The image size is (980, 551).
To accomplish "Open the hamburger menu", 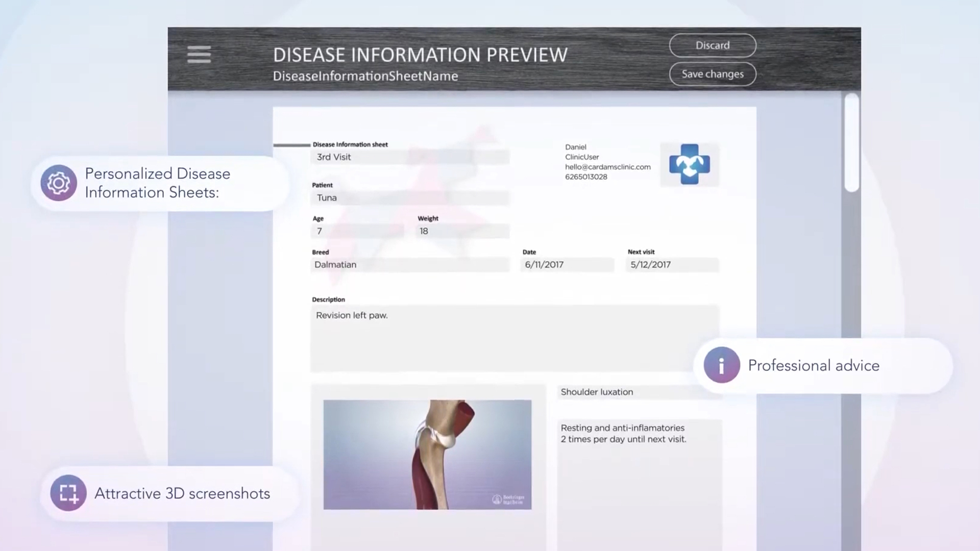I will click(199, 54).
